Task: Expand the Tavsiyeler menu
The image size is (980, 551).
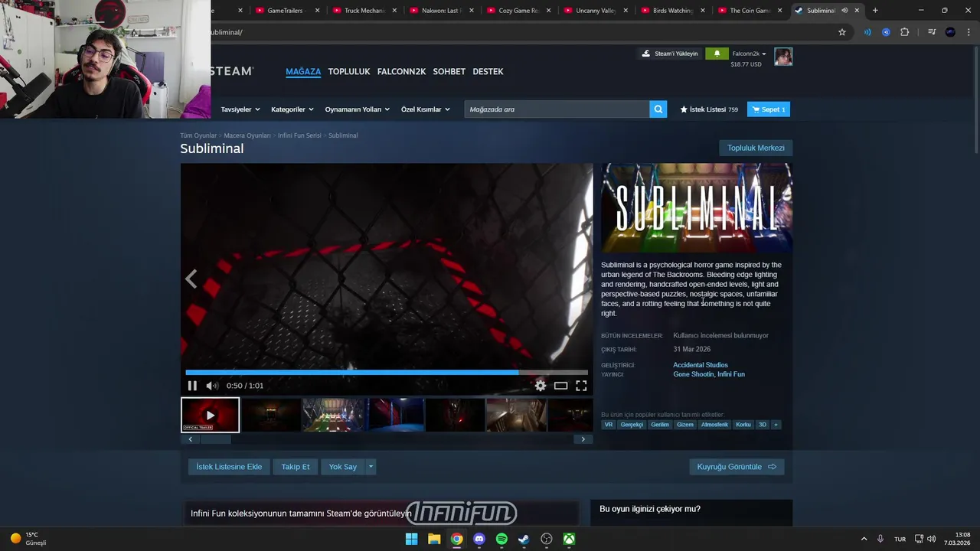Action: click(240, 109)
